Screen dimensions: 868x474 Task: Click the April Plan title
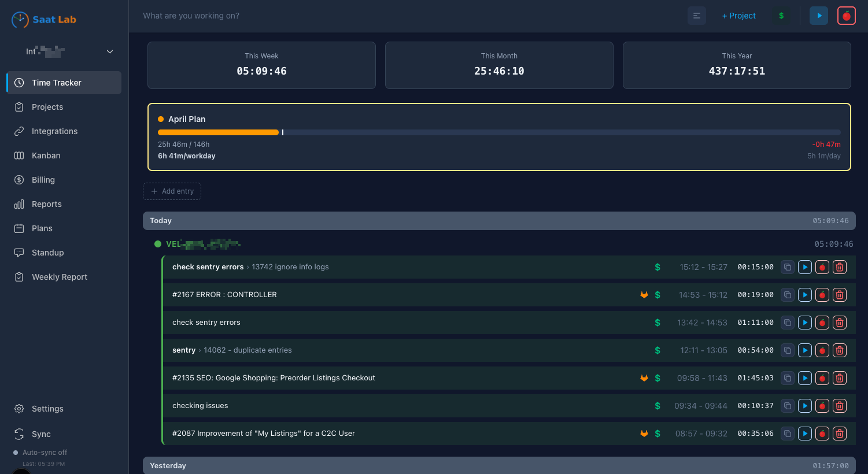pos(187,119)
